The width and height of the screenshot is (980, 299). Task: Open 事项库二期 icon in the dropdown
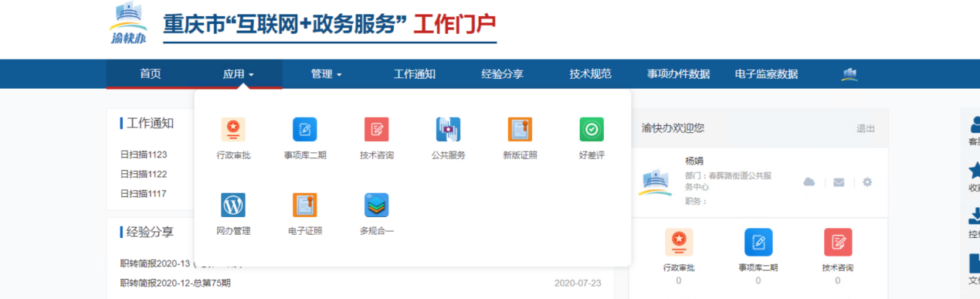coord(305,130)
